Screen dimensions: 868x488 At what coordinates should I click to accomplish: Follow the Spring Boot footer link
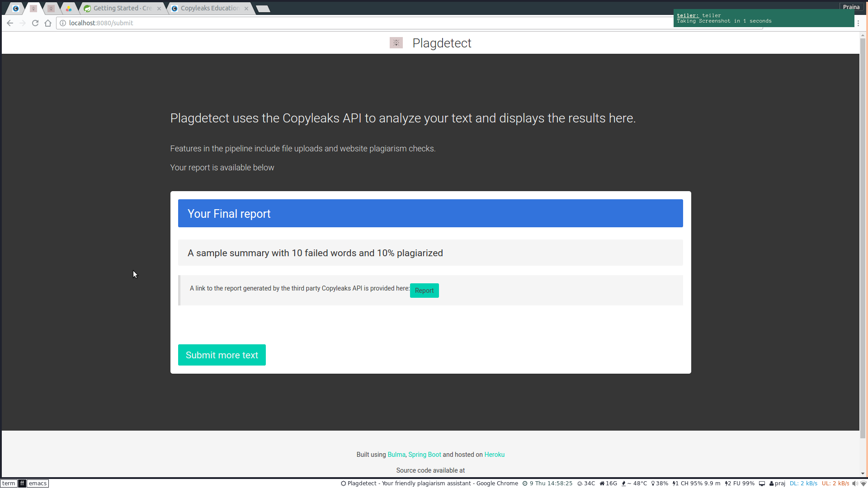[x=425, y=455]
